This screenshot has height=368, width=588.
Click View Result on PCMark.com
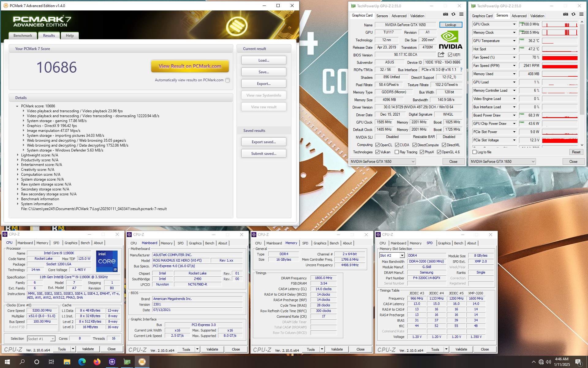190,66
